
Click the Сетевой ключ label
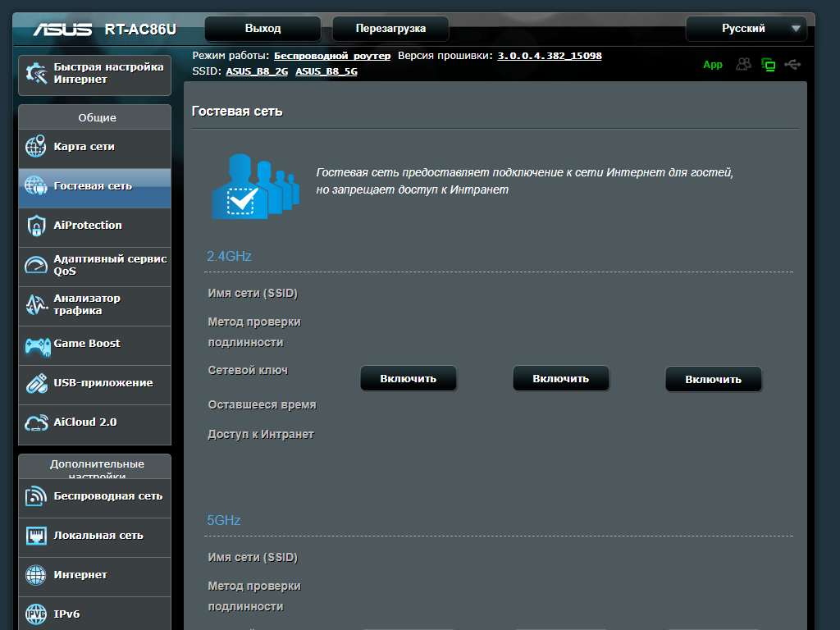click(248, 370)
